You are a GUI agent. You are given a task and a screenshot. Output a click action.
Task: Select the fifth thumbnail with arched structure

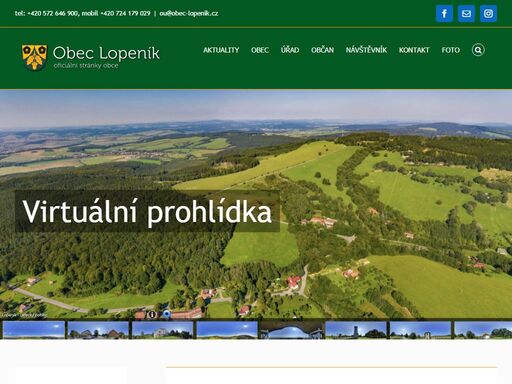pos(292,330)
